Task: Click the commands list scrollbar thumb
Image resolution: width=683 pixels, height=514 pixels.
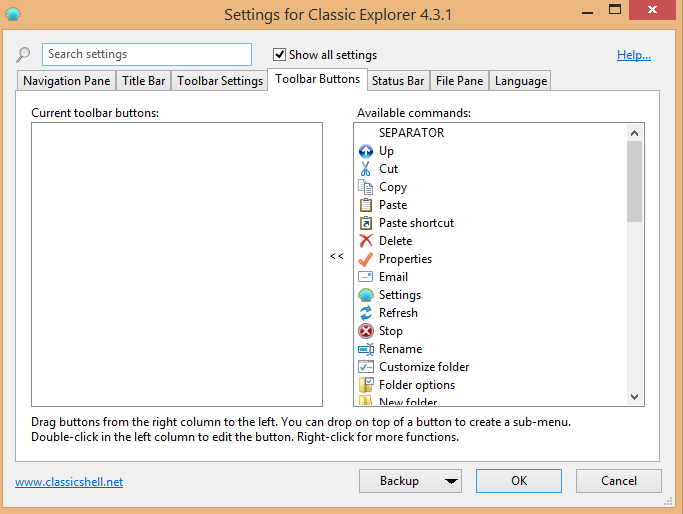Action: click(634, 182)
